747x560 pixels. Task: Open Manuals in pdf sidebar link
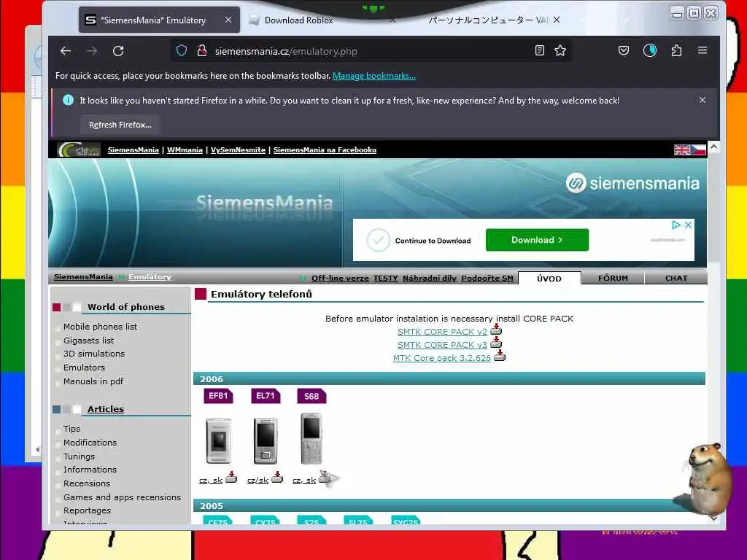(93, 381)
